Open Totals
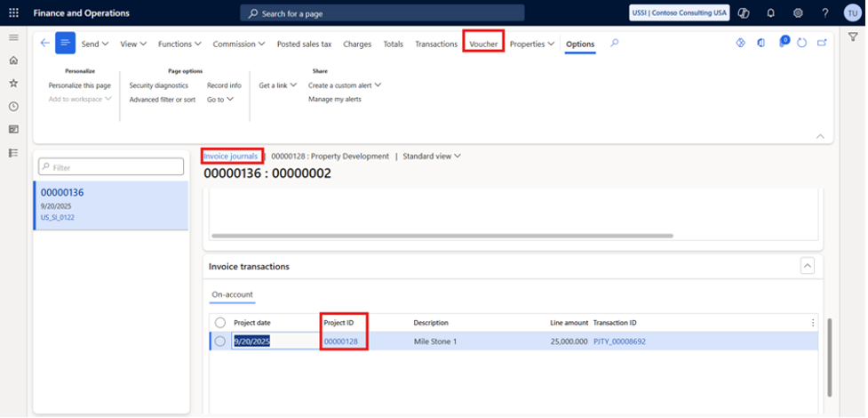This screenshot has width=868, height=418. pos(393,44)
